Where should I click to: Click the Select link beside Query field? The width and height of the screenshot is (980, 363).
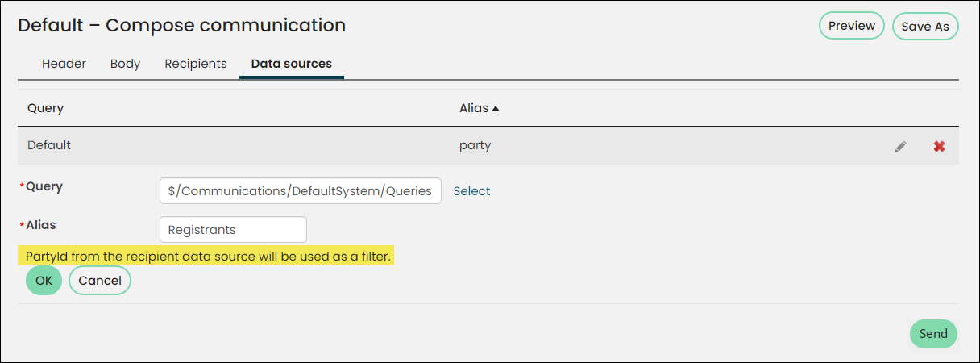pyautogui.click(x=471, y=191)
